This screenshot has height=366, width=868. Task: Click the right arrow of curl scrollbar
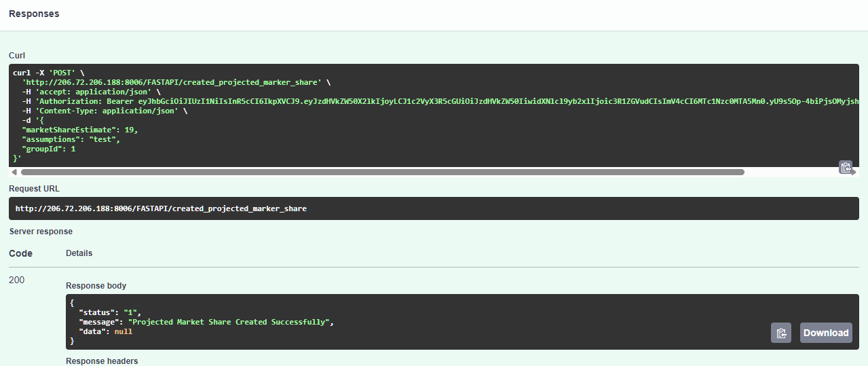pos(854,172)
